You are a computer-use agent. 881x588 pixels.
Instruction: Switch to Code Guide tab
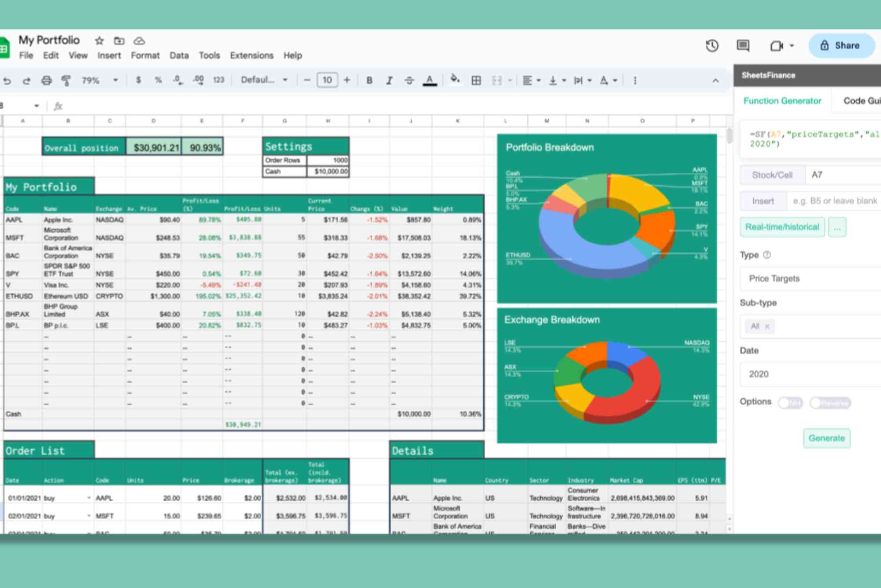pos(862,101)
